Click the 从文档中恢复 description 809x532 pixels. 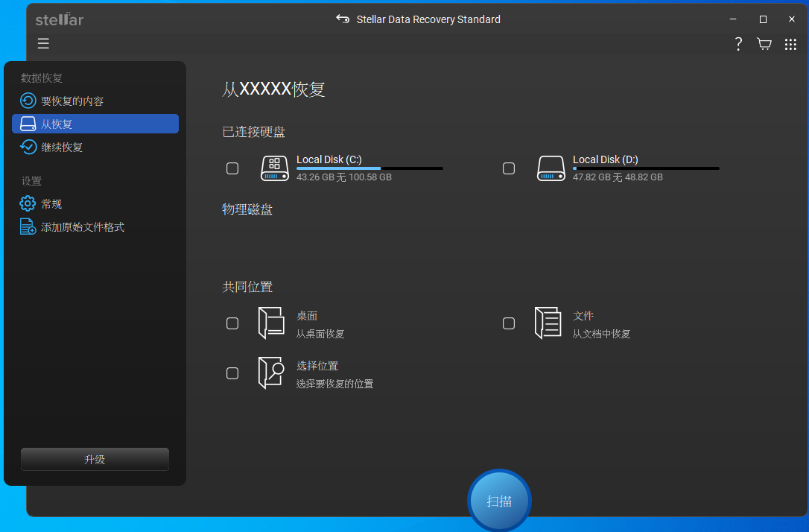[x=602, y=334]
